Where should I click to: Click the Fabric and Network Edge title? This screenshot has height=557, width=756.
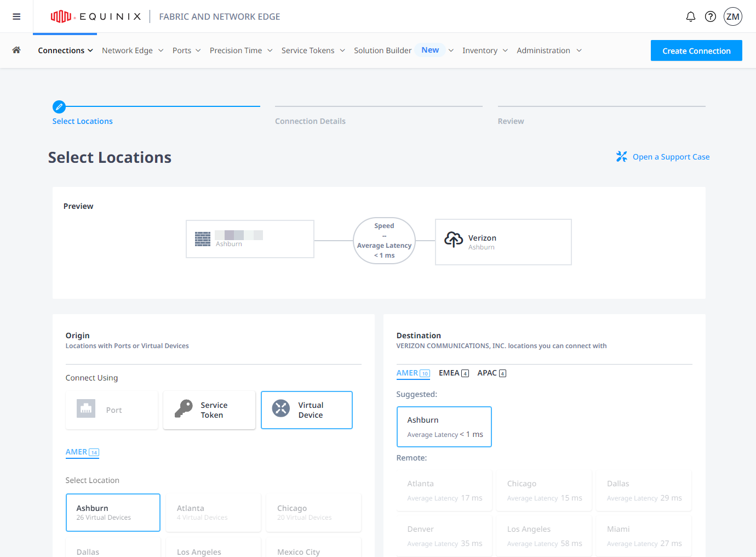(x=220, y=16)
